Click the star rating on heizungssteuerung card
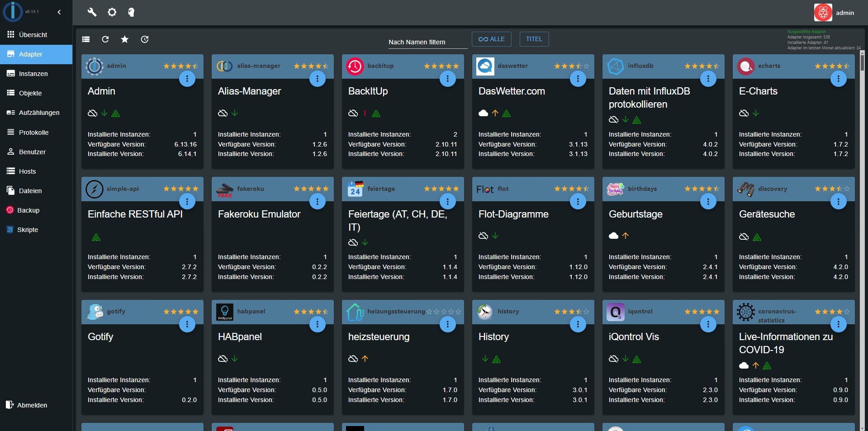Viewport: 868px width, 431px height. [444, 312]
